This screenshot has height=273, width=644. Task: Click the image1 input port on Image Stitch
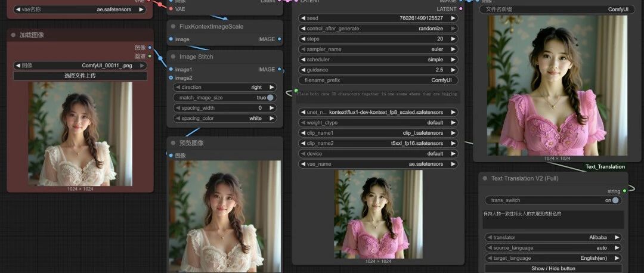(x=171, y=69)
